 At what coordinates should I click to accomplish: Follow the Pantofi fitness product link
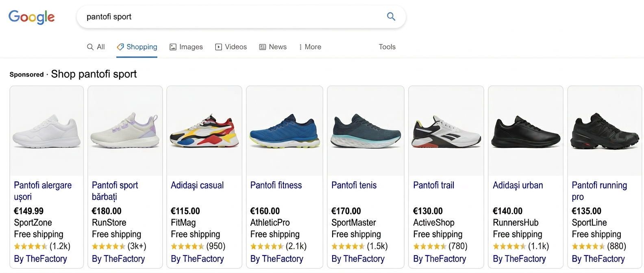[276, 185]
